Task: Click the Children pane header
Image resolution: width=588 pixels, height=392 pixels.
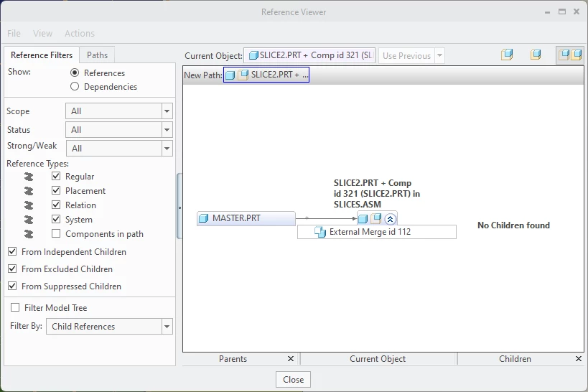Action: (x=515, y=359)
